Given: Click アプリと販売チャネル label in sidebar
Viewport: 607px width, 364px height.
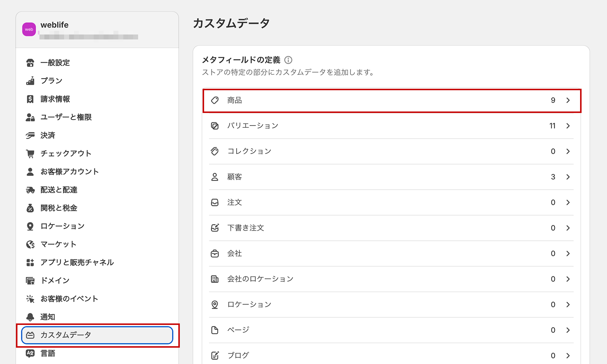Looking at the screenshot, I should pyautogui.click(x=77, y=262).
